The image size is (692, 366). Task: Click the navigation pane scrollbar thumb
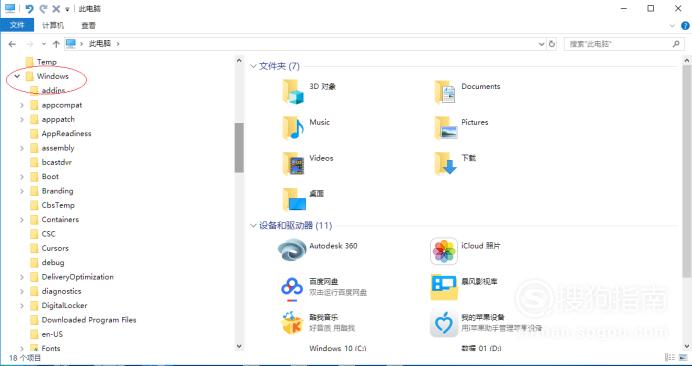[239, 147]
